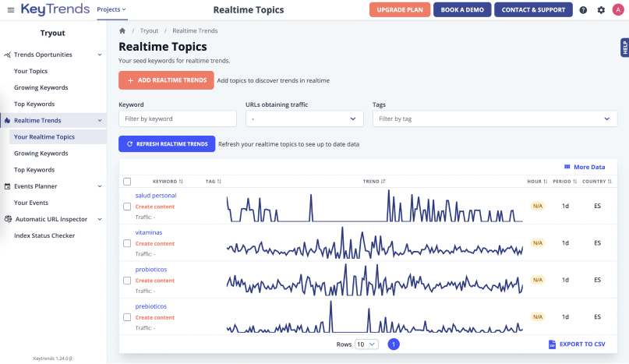Check the probioticos row checkbox
This screenshot has width=629, height=364.
click(x=127, y=280)
